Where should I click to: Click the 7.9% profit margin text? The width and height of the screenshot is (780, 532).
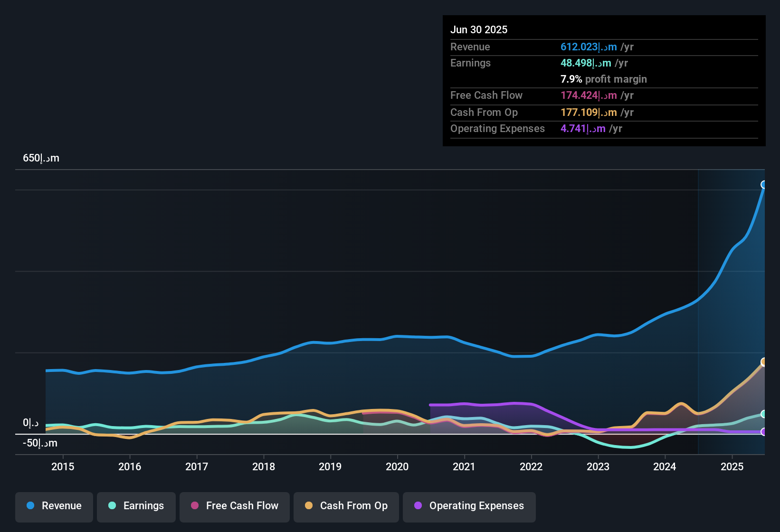603,79
